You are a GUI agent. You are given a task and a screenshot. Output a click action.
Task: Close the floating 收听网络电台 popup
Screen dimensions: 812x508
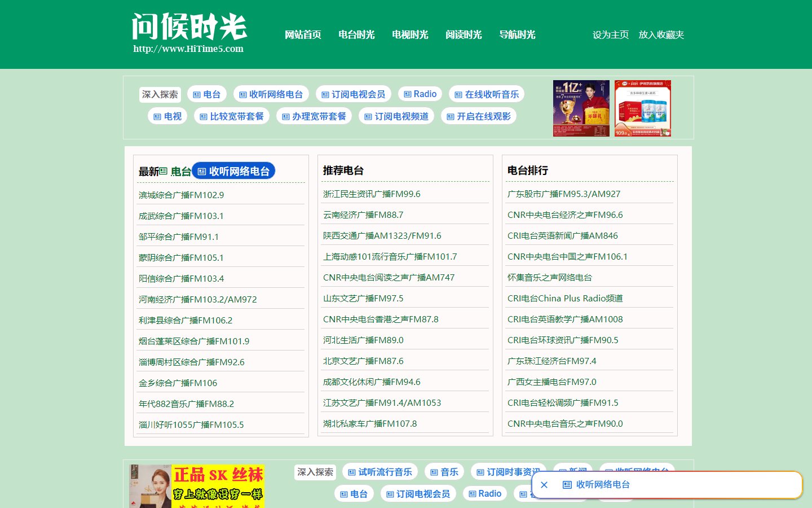(544, 485)
